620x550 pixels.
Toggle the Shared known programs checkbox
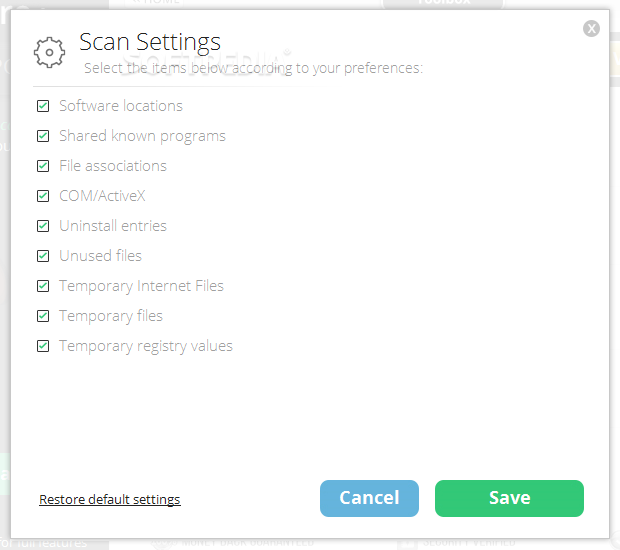(x=43, y=136)
